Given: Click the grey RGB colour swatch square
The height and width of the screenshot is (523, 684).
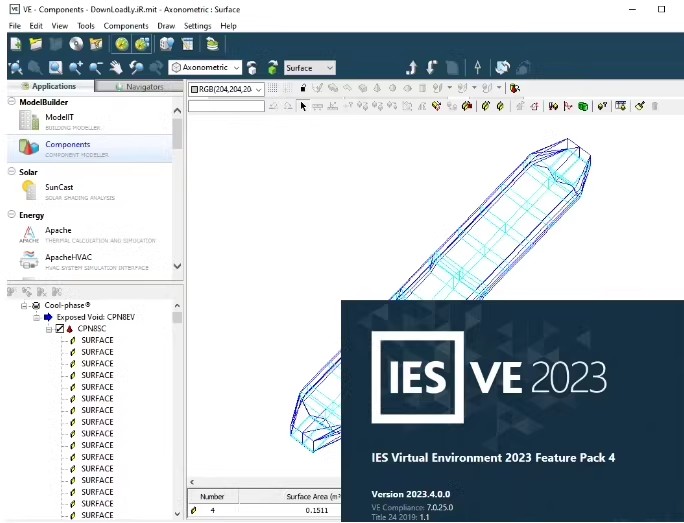Looking at the screenshot, I should point(195,89).
